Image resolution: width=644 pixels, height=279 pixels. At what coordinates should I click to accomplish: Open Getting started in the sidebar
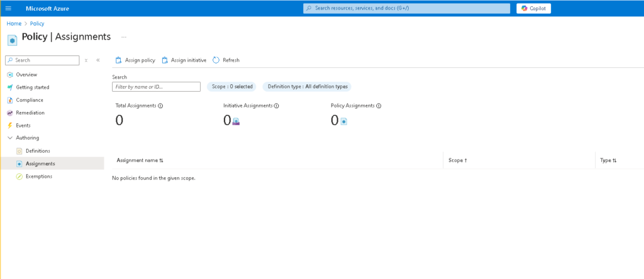click(x=33, y=87)
